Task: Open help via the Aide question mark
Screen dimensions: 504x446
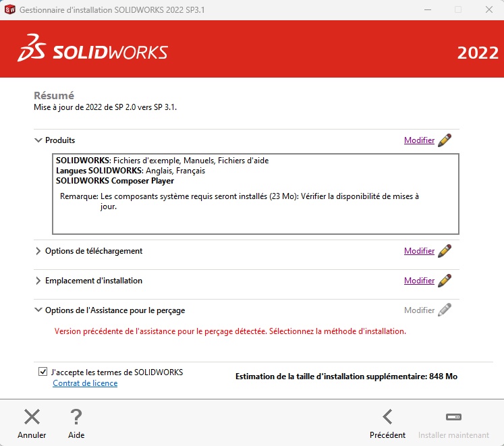Action: [x=76, y=417]
